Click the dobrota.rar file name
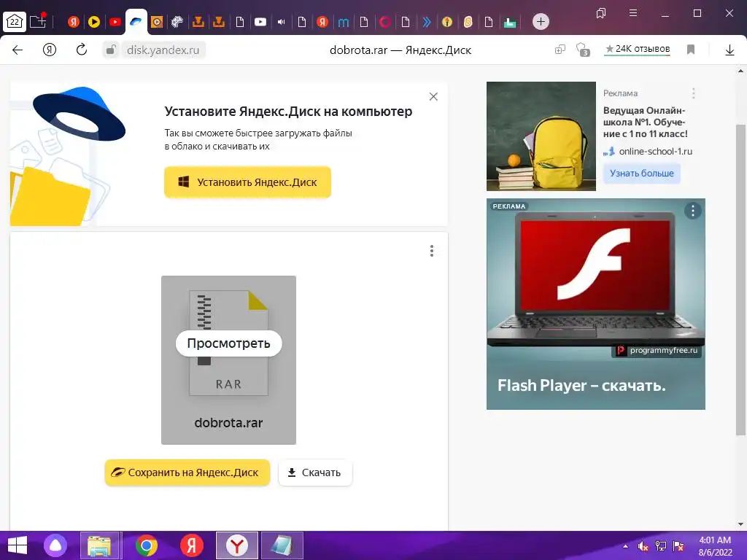747x560 pixels. click(228, 423)
